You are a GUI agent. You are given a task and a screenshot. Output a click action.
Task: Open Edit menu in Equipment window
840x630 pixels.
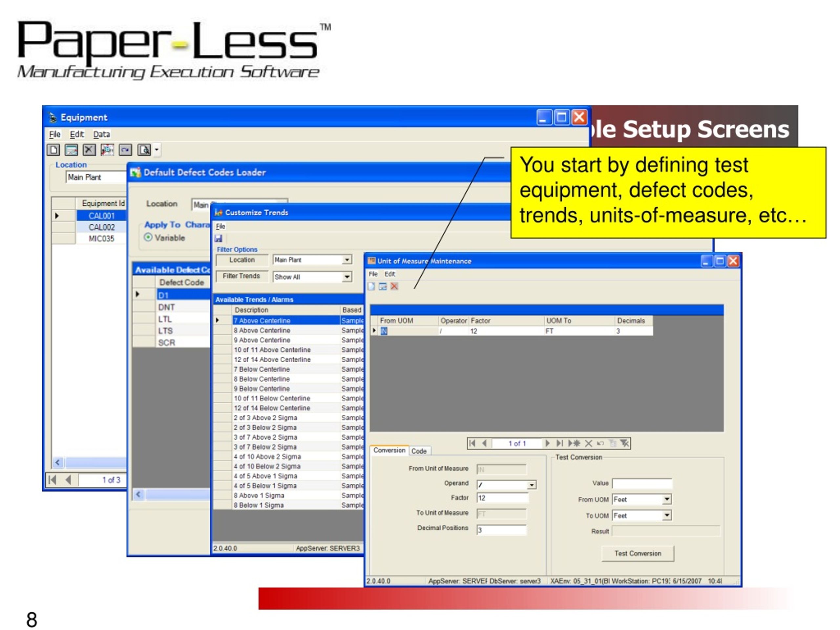click(x=77, y=135)
